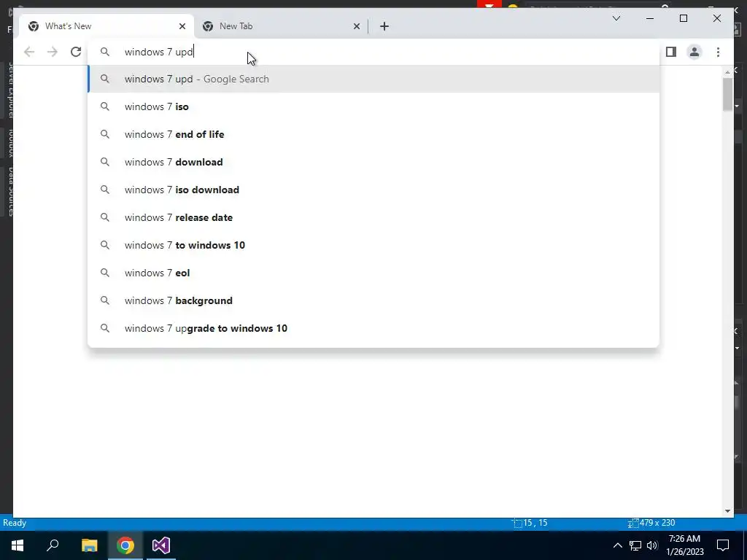
Task: Reload the page with the refresh icon
Action: 76,52
